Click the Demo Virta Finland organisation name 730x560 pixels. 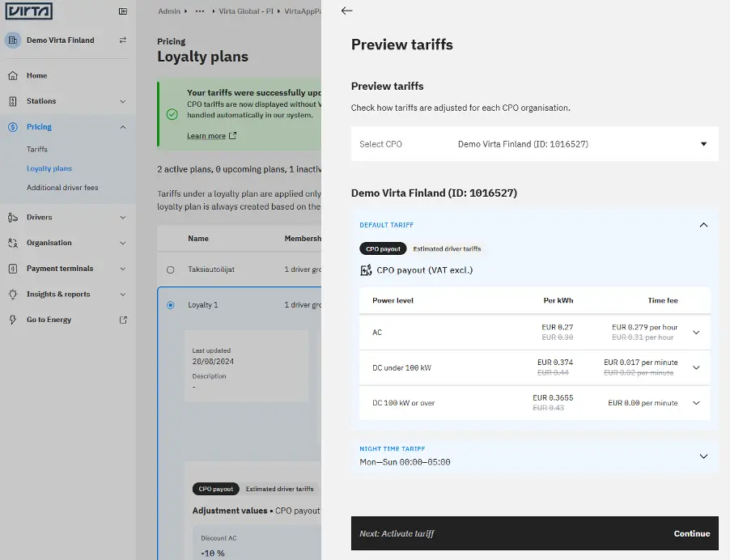click(61, 40)
